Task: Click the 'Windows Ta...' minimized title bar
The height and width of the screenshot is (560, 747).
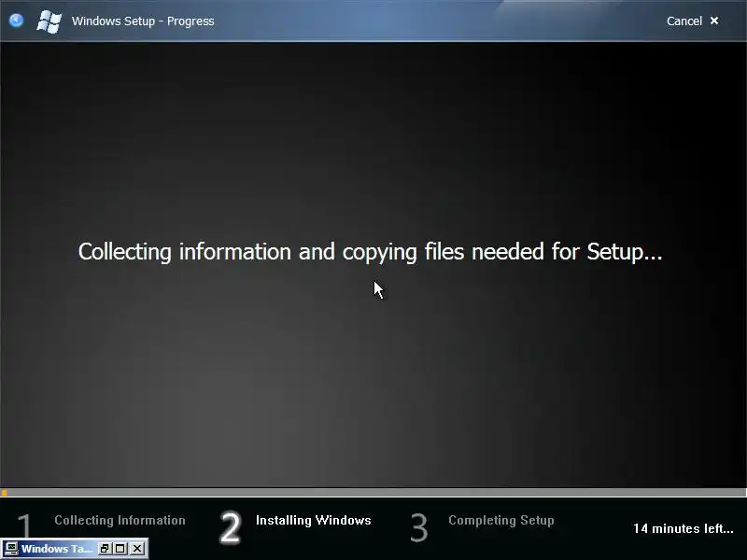Action: [57, 549]
